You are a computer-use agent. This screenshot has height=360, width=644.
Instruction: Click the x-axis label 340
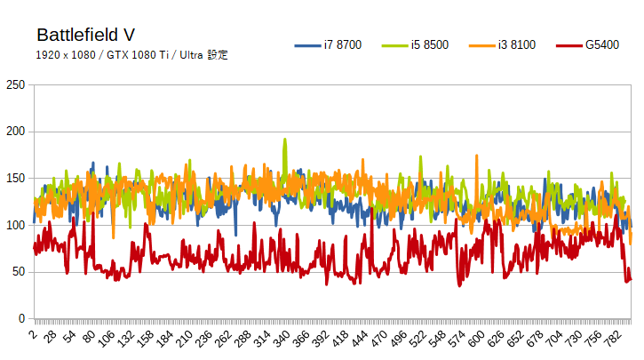point(280,339)
